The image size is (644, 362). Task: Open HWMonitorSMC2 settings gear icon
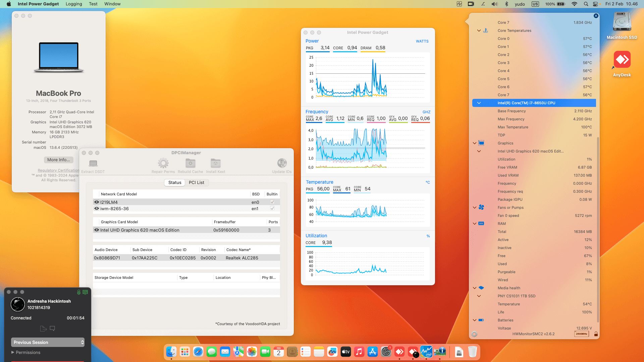pos(474,334)
